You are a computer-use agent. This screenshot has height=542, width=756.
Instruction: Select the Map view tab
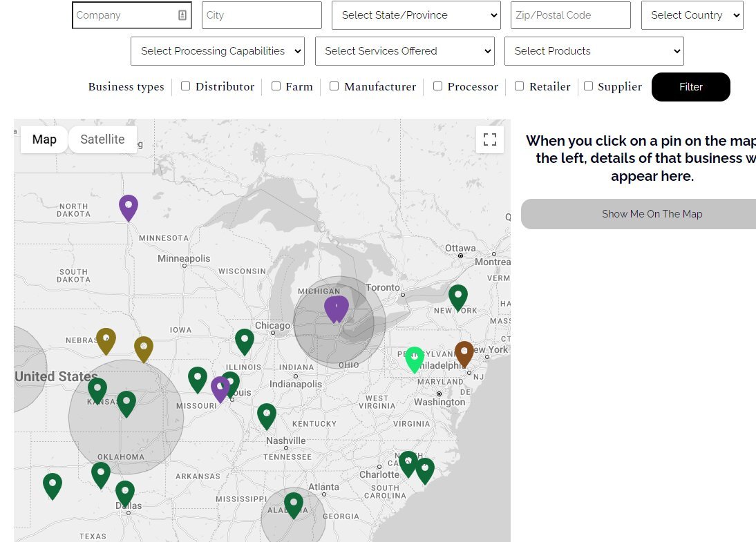pos(44,139)
